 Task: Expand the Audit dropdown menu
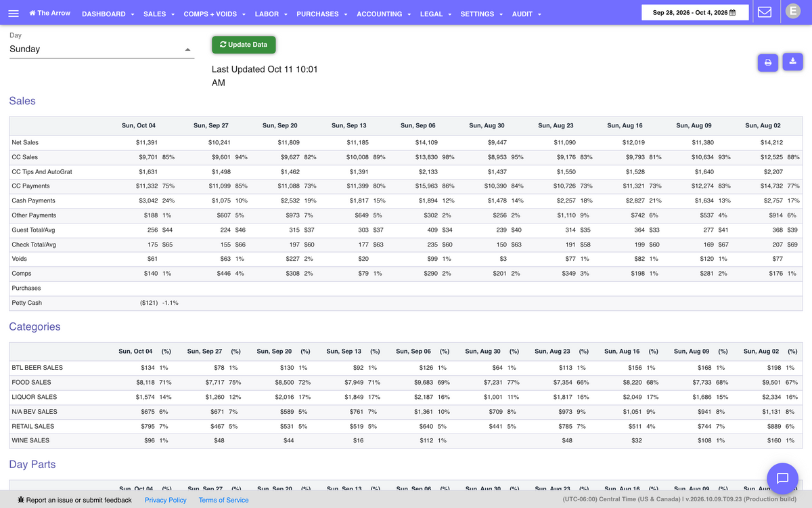coord(526,14)
